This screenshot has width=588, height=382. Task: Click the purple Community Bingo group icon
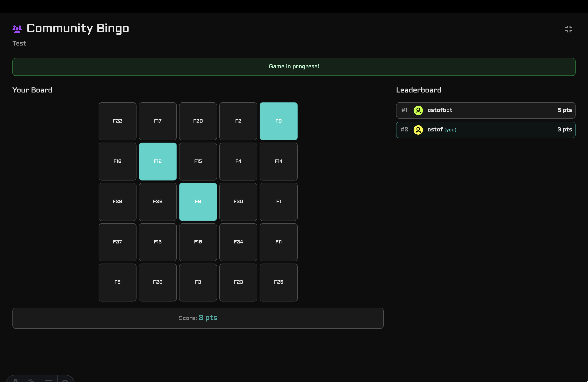coord(17,29)
